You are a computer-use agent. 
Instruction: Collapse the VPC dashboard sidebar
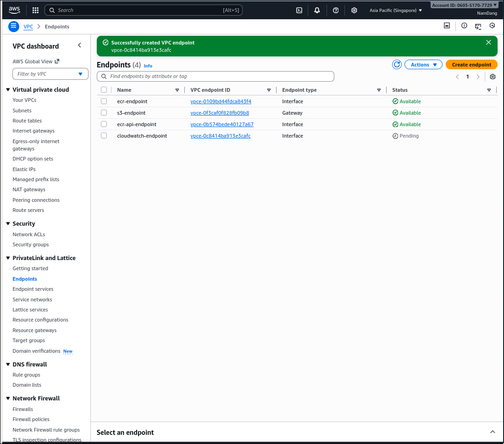pyautogui.click(x=79, y=45)
